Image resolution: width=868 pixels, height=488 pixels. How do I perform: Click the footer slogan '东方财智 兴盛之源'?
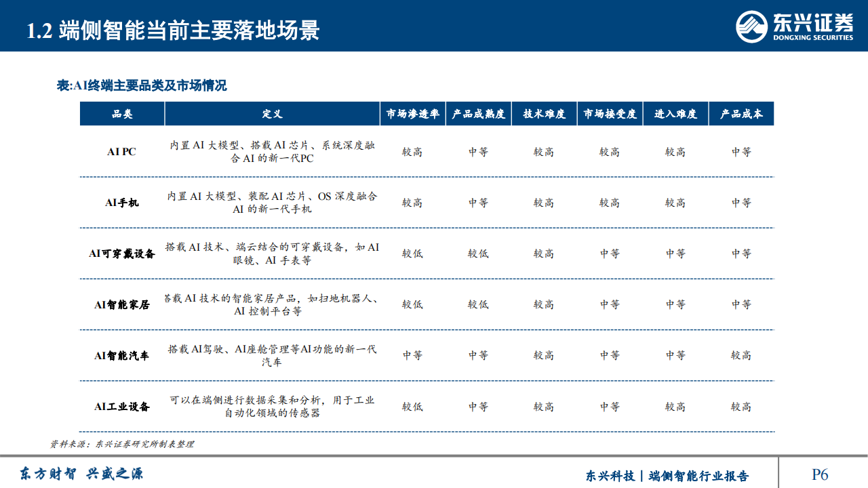[x=81, y=474]
